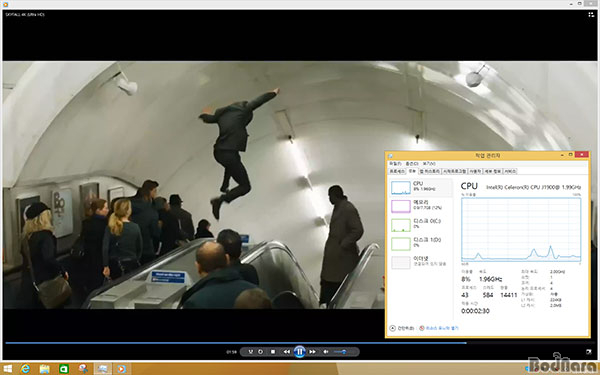Click the rewind (previous) button
The image size is (600, 375).
(x=286, y=352)
